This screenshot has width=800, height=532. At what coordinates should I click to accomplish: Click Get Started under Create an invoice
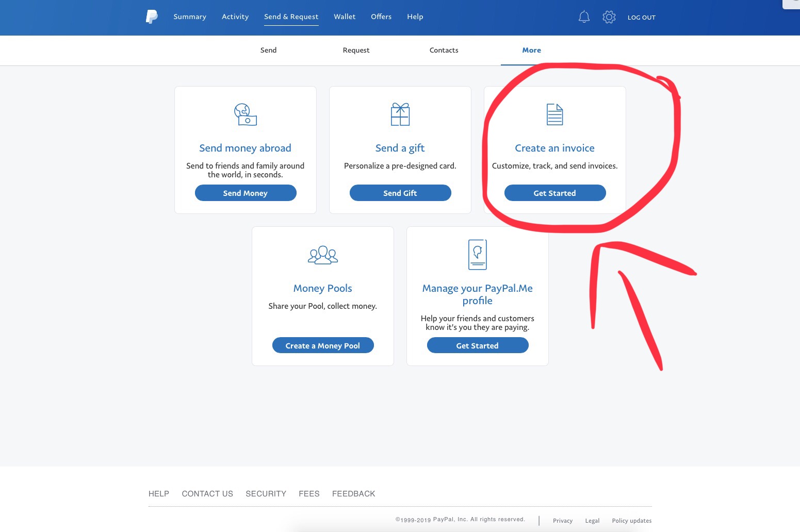point(555,193)
